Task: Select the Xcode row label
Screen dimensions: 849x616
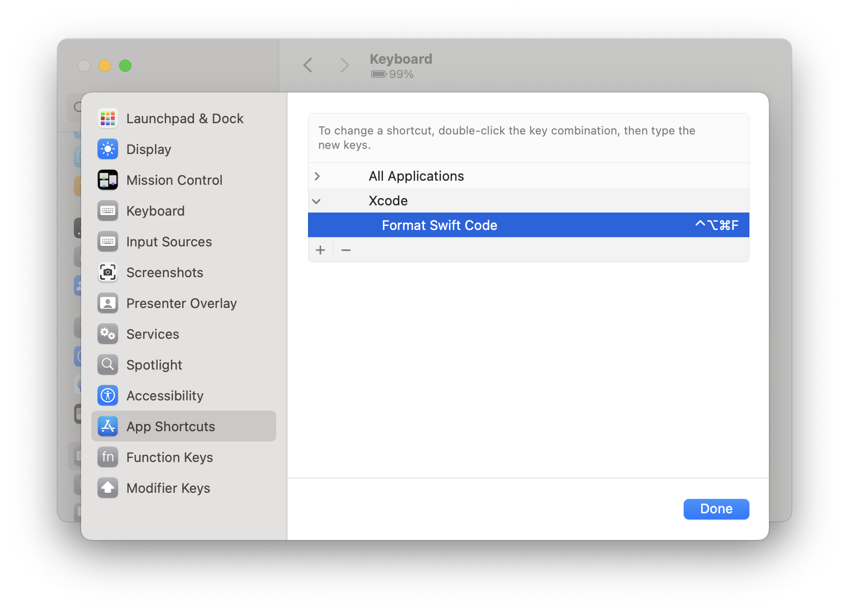Action: pyautogui.click(x=388, y=201)
